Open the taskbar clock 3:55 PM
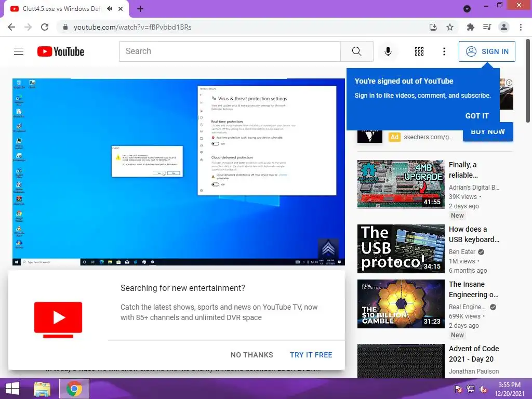This screenshot has width=532, height=399. pyautogui.click(x=509, y=389)
